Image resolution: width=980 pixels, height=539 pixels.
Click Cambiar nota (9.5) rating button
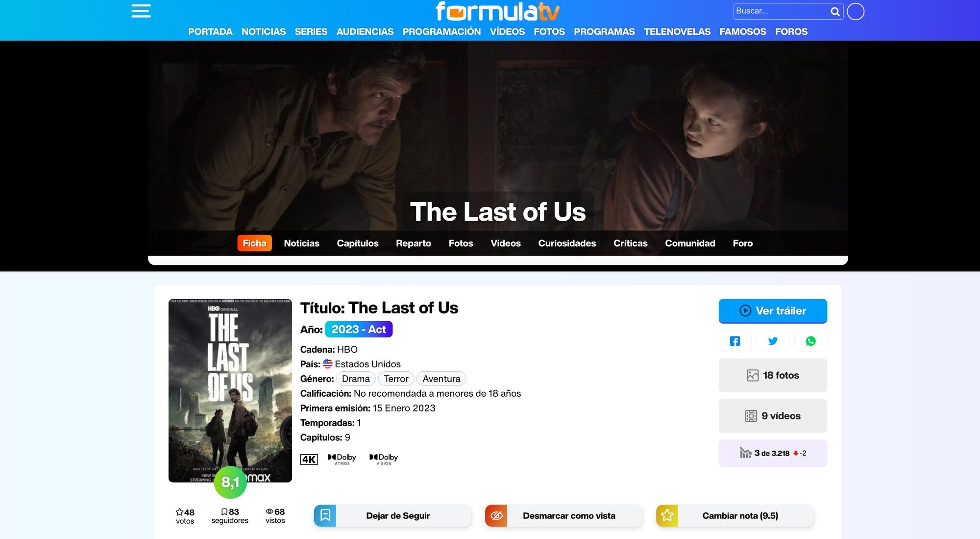pyautogui.click(x=735, y=515)
